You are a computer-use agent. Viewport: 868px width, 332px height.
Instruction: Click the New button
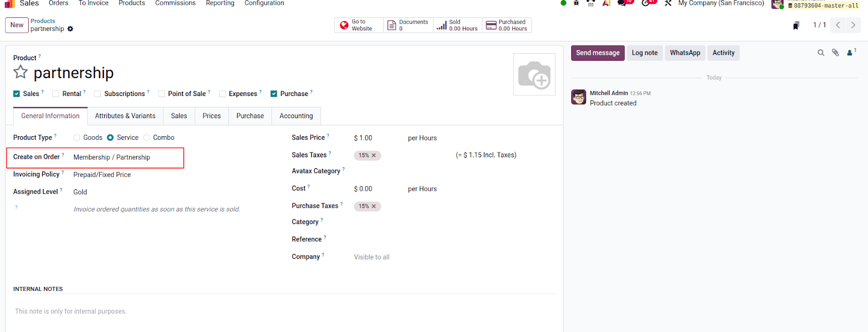tap(17, 25)
